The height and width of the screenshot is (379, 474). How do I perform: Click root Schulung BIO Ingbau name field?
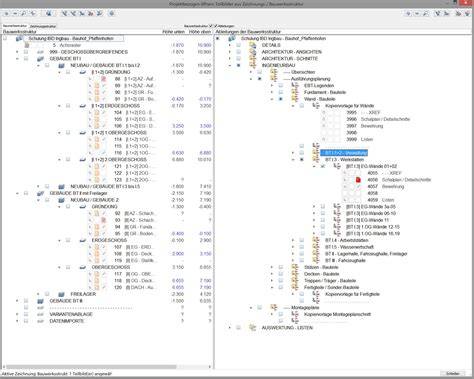point(74,38)
